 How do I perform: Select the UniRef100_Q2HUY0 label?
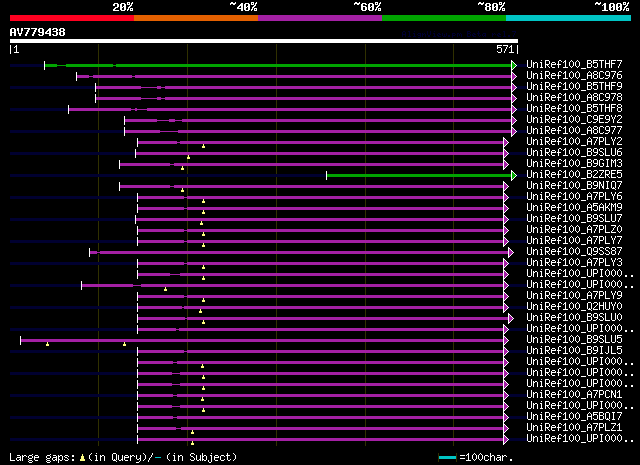click(574, 307)
